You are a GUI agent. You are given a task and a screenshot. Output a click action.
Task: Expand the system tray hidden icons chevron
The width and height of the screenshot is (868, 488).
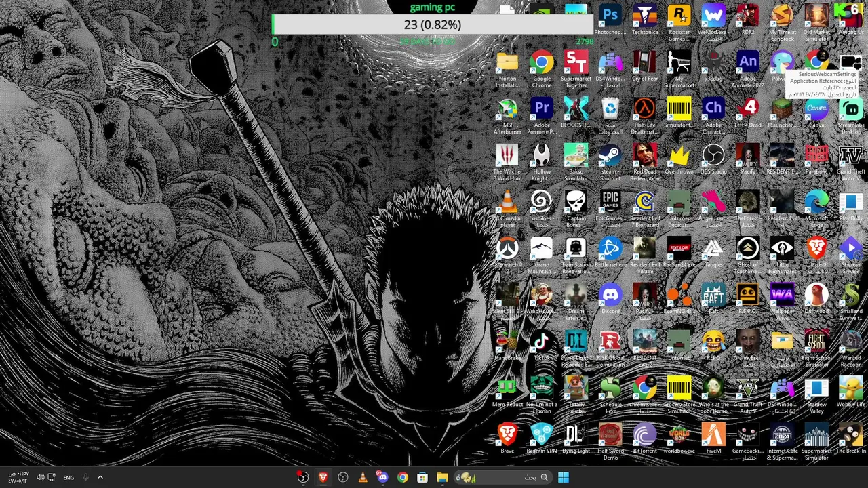100,477
